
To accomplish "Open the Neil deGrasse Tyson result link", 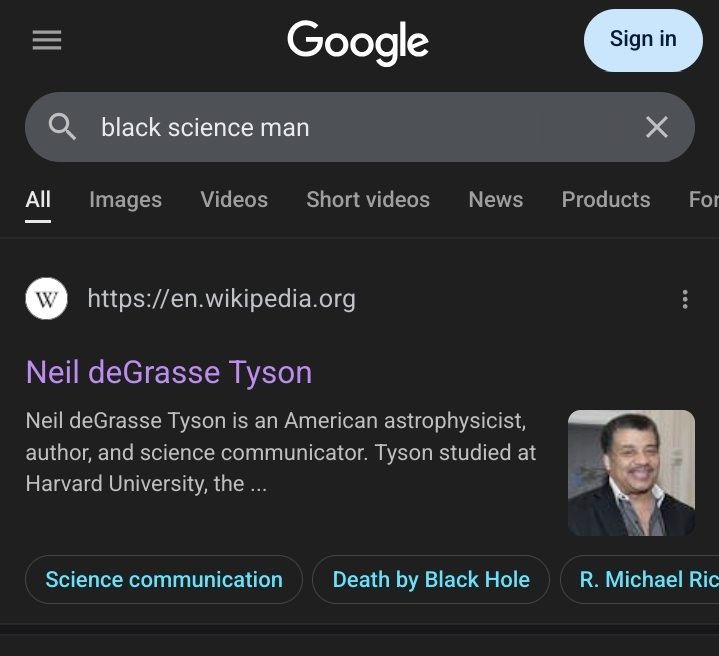I will click(169, 372).
